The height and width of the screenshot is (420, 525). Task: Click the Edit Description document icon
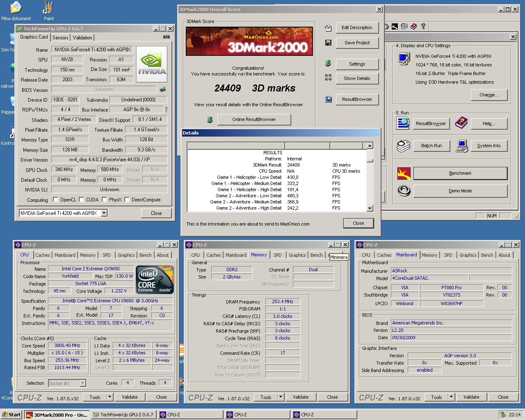coord(328,28)
